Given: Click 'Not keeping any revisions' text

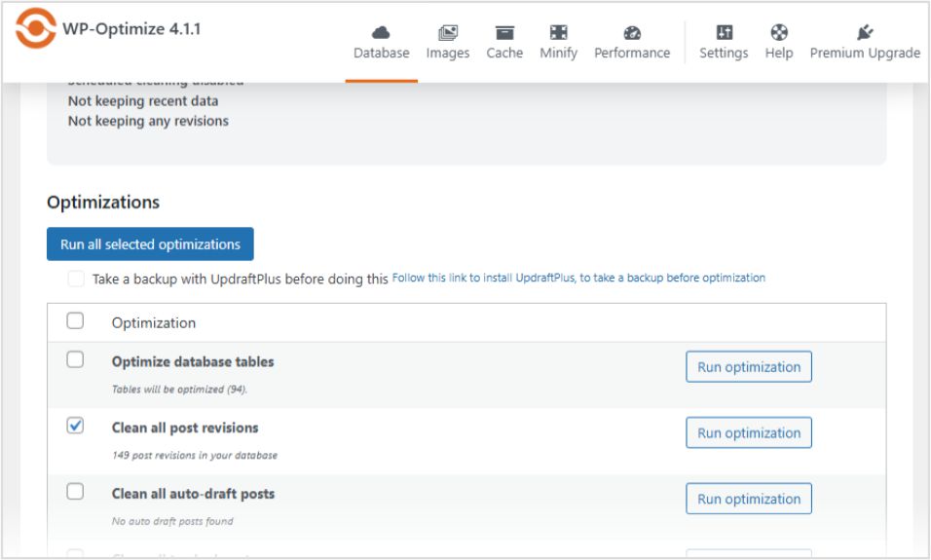Looking at the screenshot, I should (x=148, y=121).
